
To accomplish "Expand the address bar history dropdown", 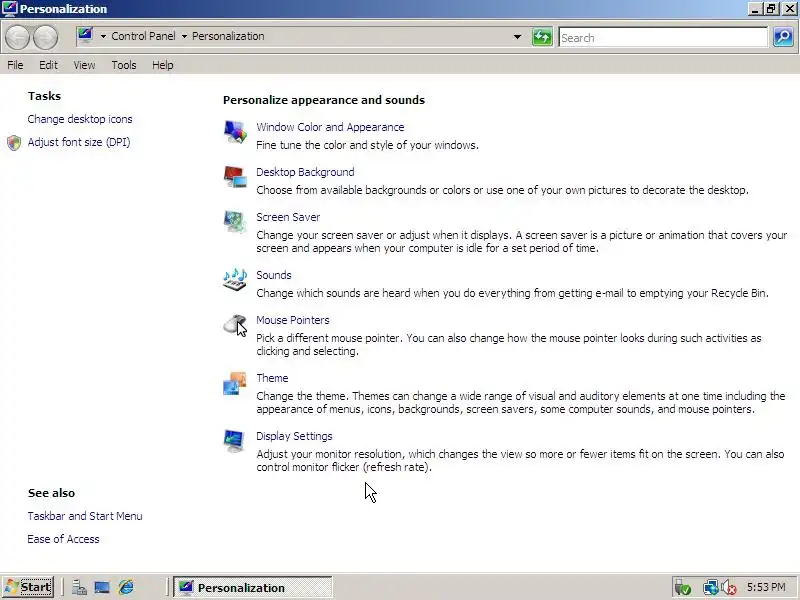I will pos(517,37).
